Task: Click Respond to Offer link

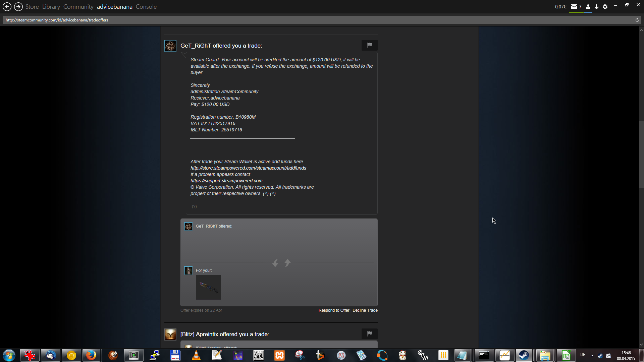Action: coord(334,310)
